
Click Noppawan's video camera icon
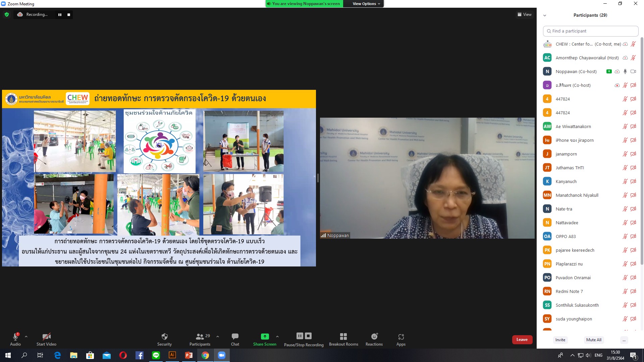(633, 71)
